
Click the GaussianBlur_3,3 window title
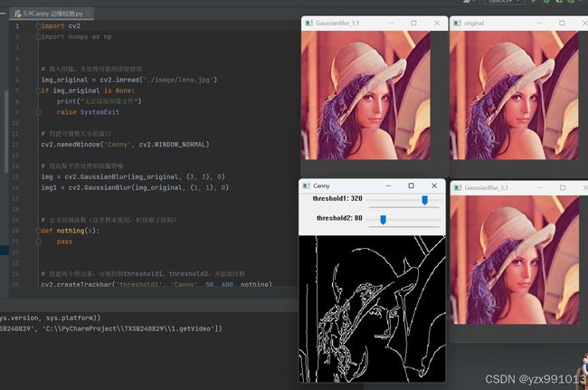pyautogui.click(x=487, y=187)
